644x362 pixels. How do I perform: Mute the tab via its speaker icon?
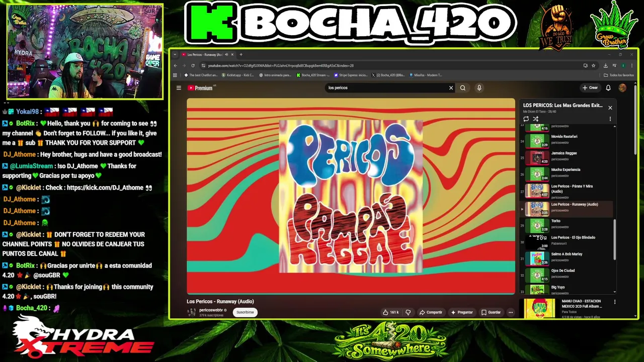[x=226, y=54]
